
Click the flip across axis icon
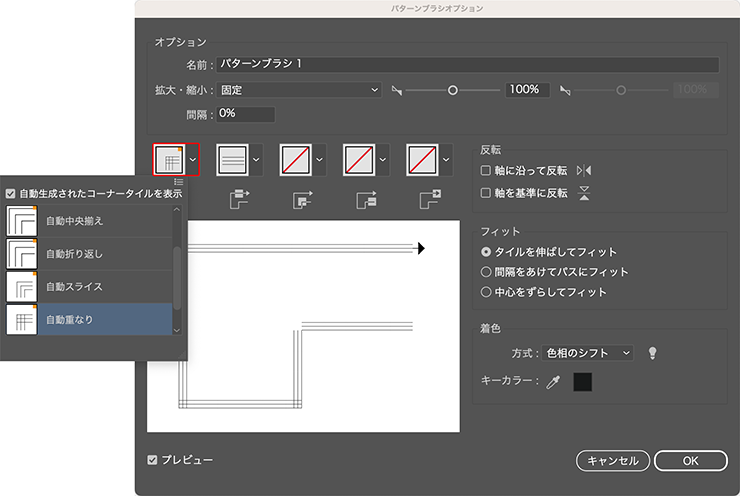pyautogui.click(x=585, y=193)
